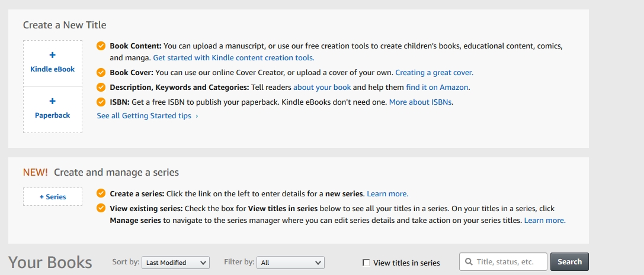
Task: Click the checkmark icon beside Create a series
Action: [101, 193]
